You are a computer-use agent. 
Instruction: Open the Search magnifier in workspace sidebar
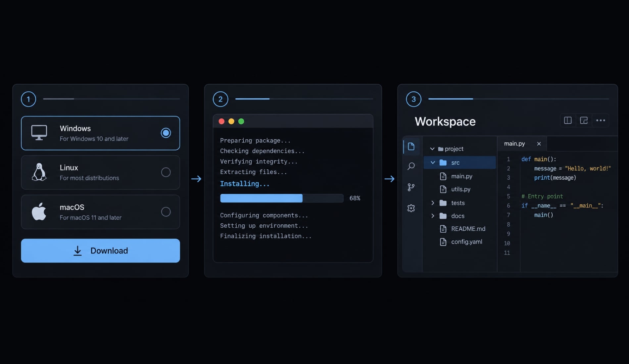pos(411,166)
